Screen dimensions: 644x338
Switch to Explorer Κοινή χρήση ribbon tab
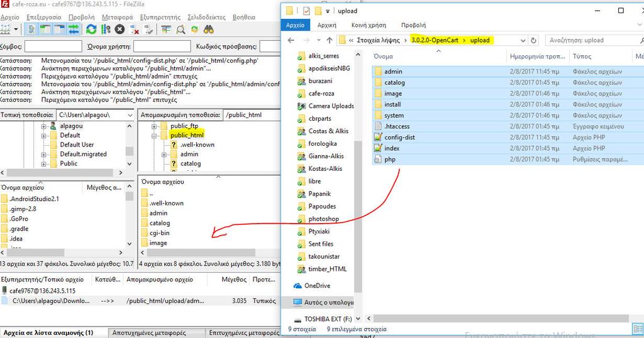(x=369, y=25)
